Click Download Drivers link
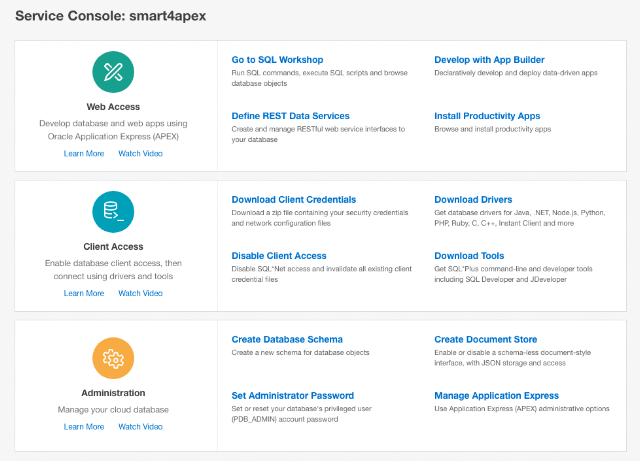The height and width of the screenshot is (461, 640). (x=473, y=200)
